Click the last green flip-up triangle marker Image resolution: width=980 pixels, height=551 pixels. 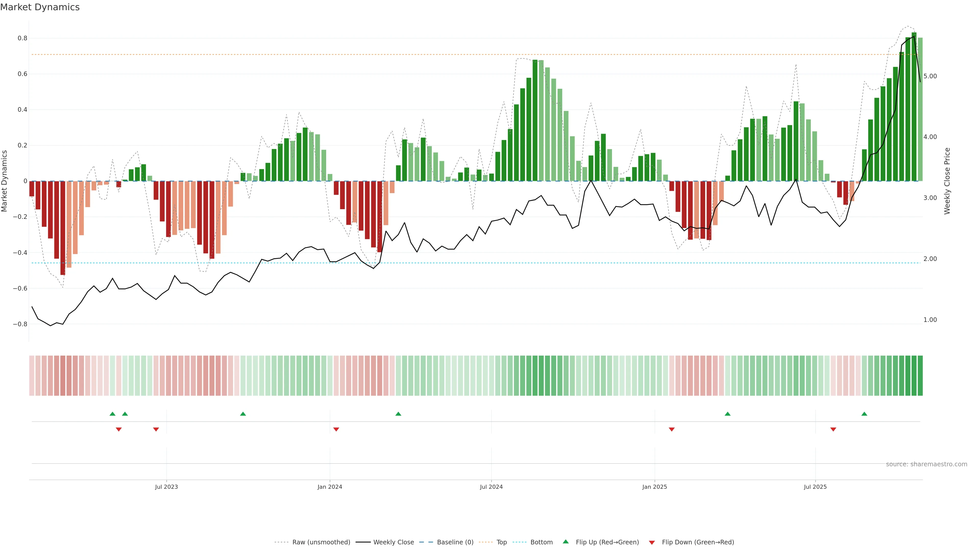click(864, 414)
